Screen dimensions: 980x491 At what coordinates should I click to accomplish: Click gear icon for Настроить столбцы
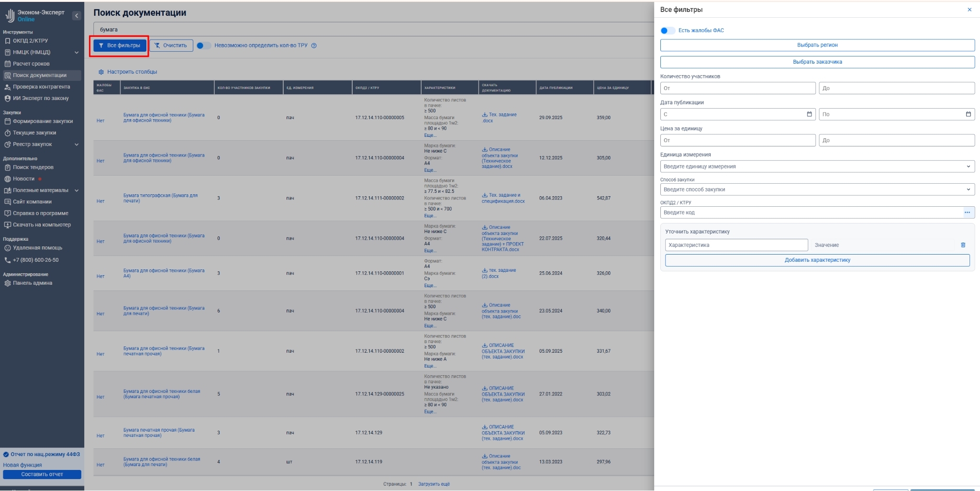[x=101, y=72]
